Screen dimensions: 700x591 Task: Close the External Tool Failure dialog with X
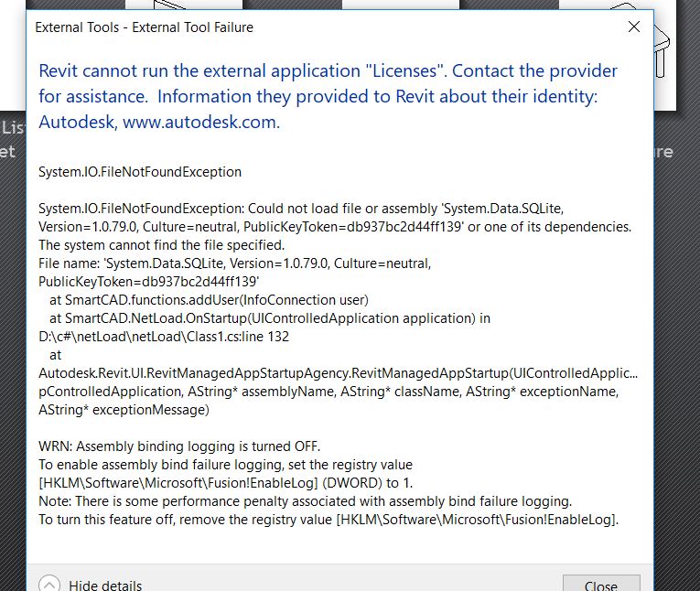coord(633,27)
